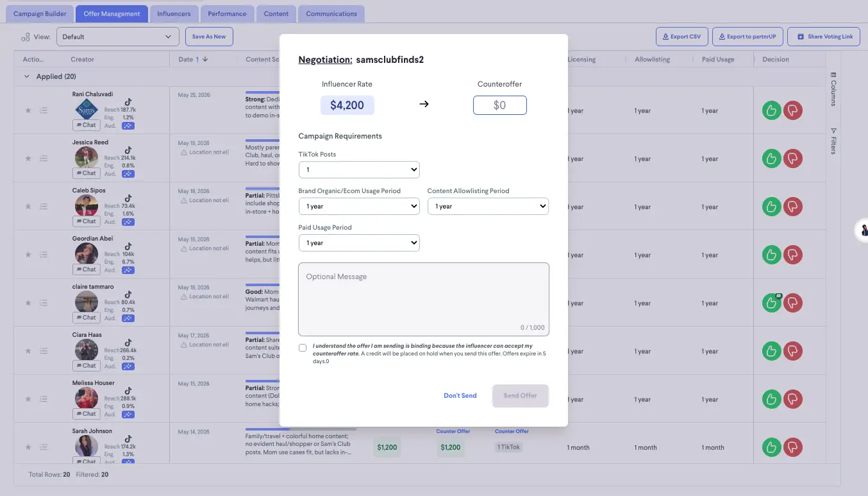The image size is (868, 496).
Task: Star Jessica Reed as favorite
Action: point(28,158)
